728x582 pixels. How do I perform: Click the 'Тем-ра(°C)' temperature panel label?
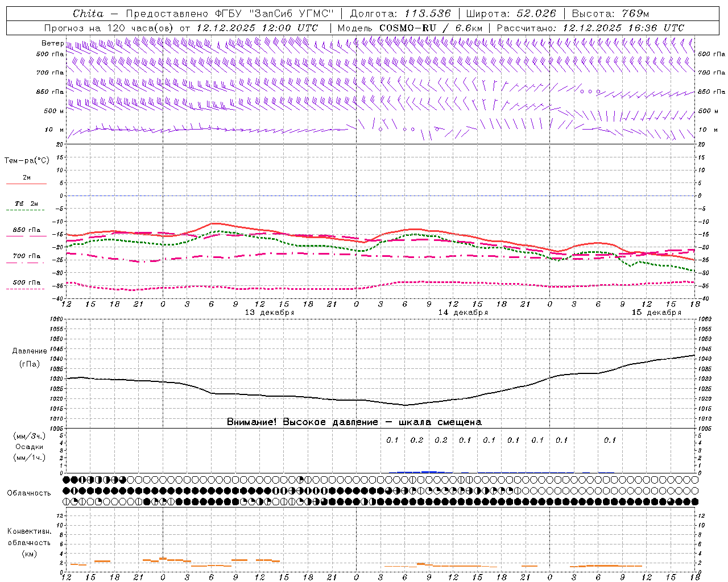27,161
